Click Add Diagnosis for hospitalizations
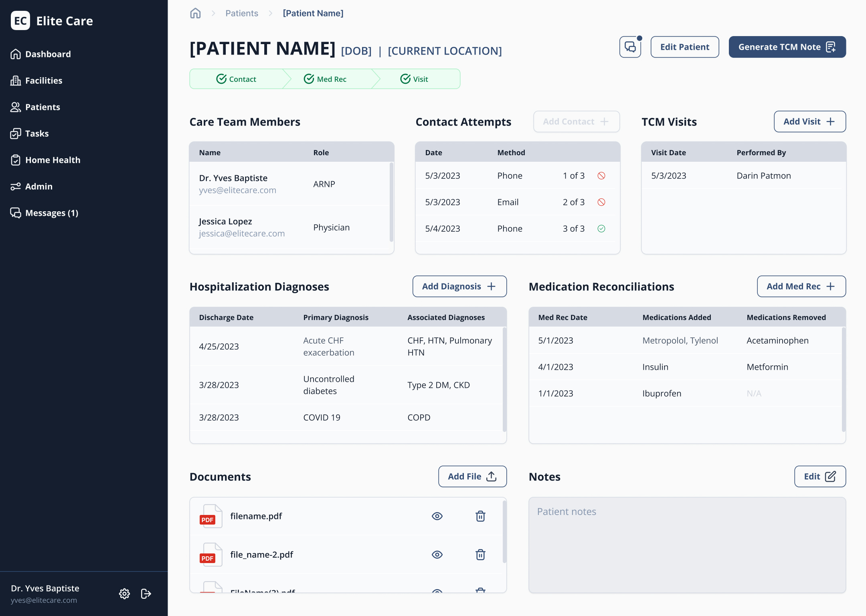 pos(459,286)
